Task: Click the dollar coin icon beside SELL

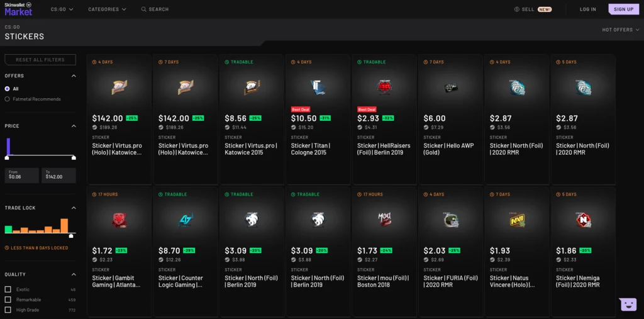Action: coord(517,9)
